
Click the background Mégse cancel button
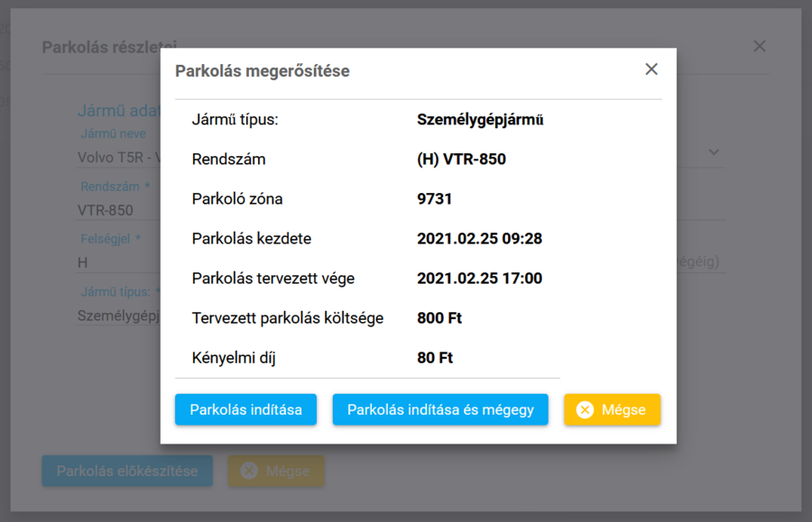[276, 471]
